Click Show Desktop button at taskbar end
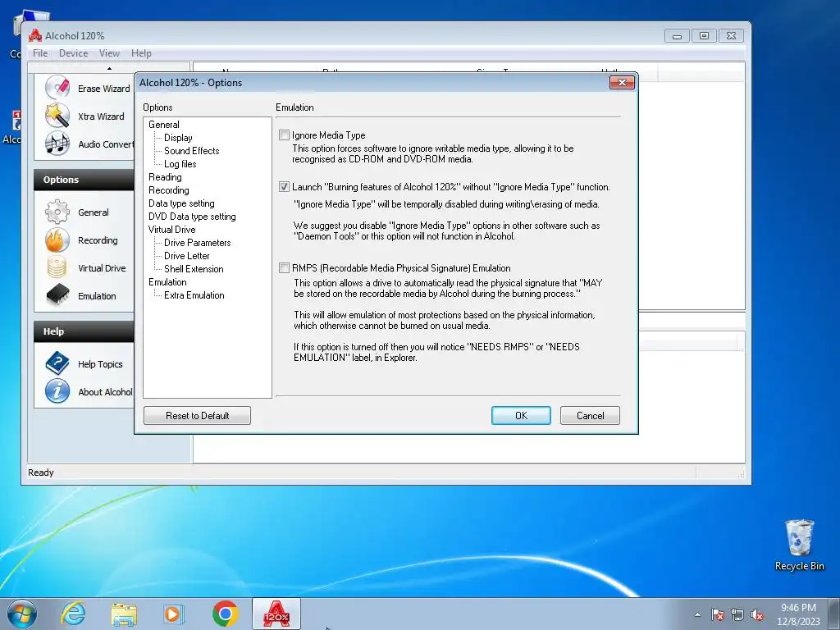This screenshot has height=630, width=840. point(836,614)
